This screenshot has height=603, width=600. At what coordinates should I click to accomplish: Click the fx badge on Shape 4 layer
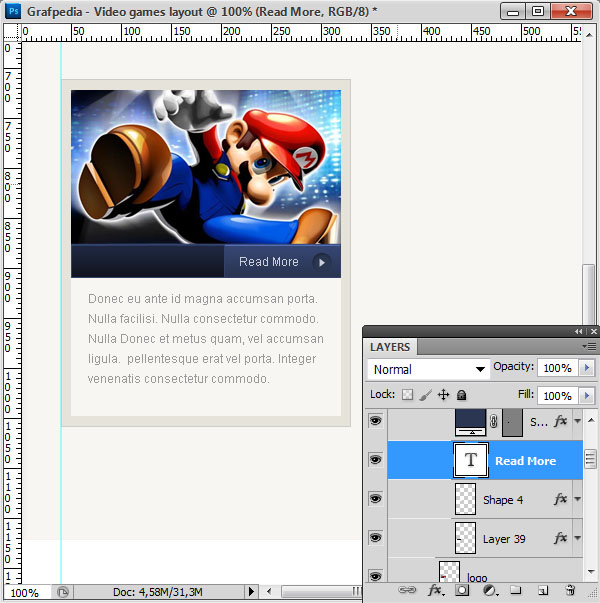pyautogui.click(x=560, y=499)
